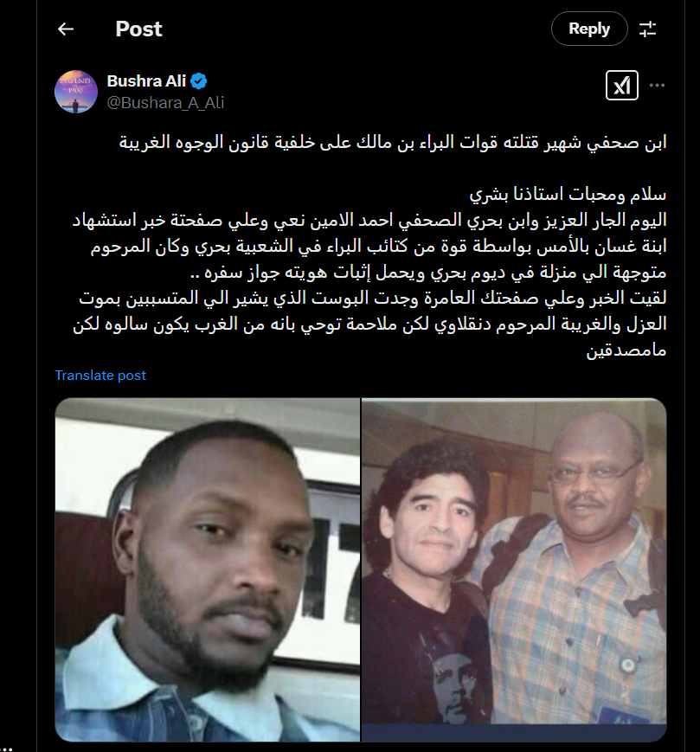700x752 pixels.
Task: Go back using the left arrow
Action: tap(66, 29)
